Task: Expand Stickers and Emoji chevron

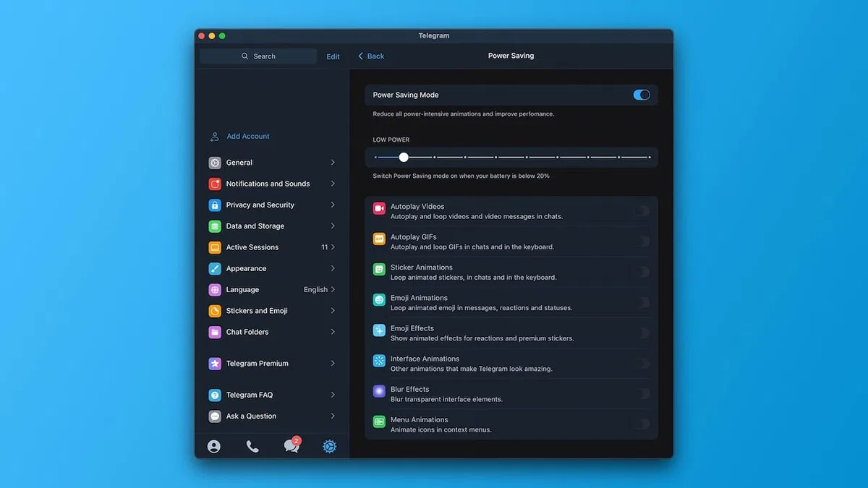Action: coord(333,311)
